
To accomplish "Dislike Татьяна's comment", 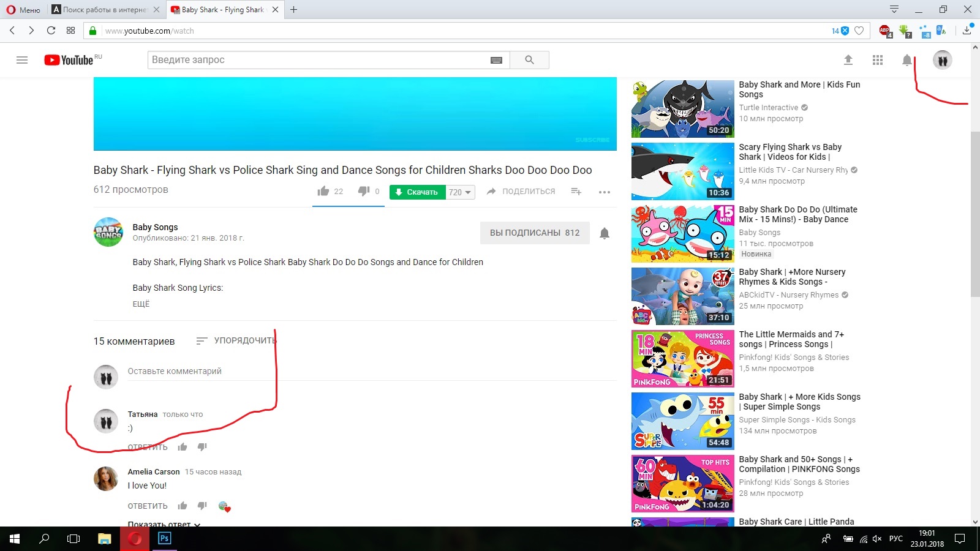I will (x=202, y=447).
